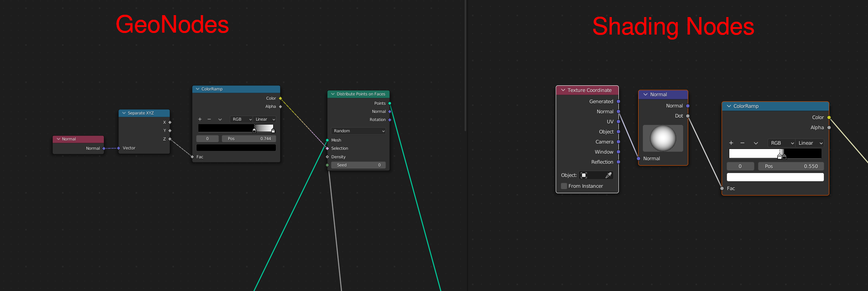Remove a color stop in GeoNodes ColorRamp

click(x=209, y=120)
